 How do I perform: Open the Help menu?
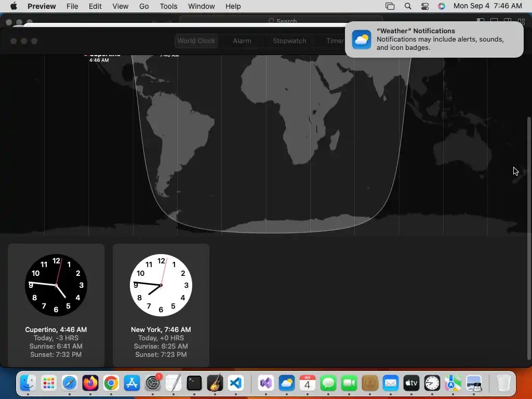point(233,6)
